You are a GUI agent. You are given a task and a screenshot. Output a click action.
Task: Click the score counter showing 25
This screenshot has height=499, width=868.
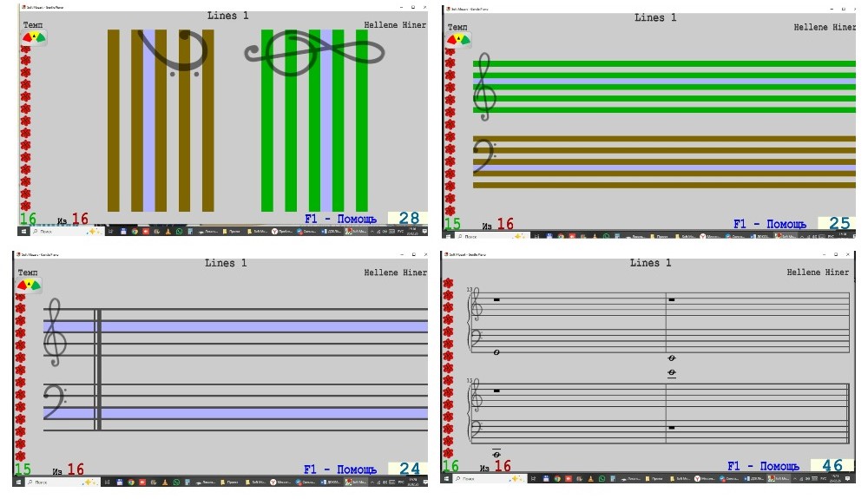[x=837, y=224]
